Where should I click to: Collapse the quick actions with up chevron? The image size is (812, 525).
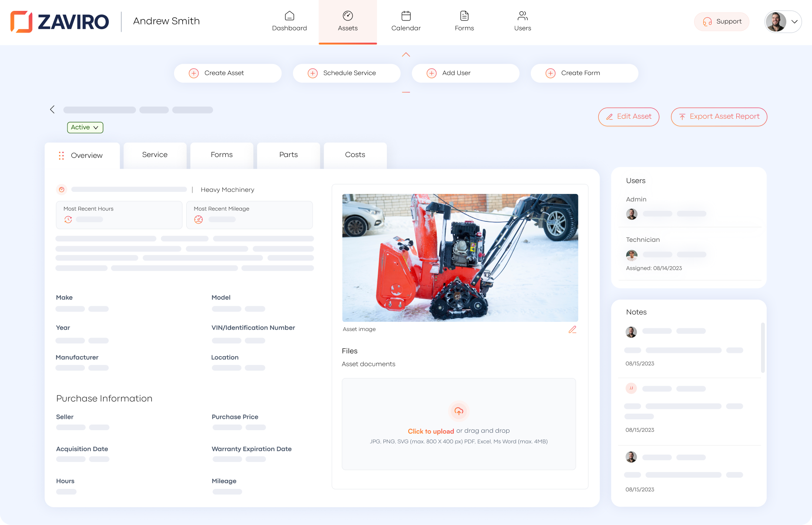[406, 55]
